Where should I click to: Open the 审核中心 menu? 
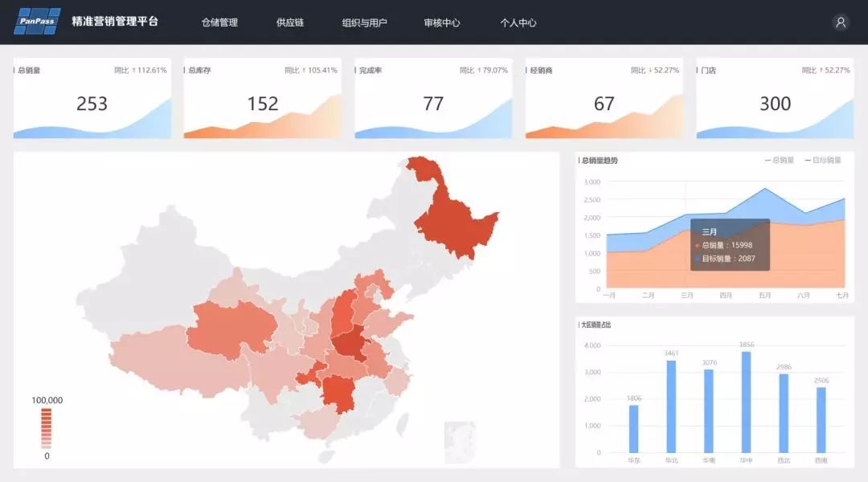pos(442,22)
